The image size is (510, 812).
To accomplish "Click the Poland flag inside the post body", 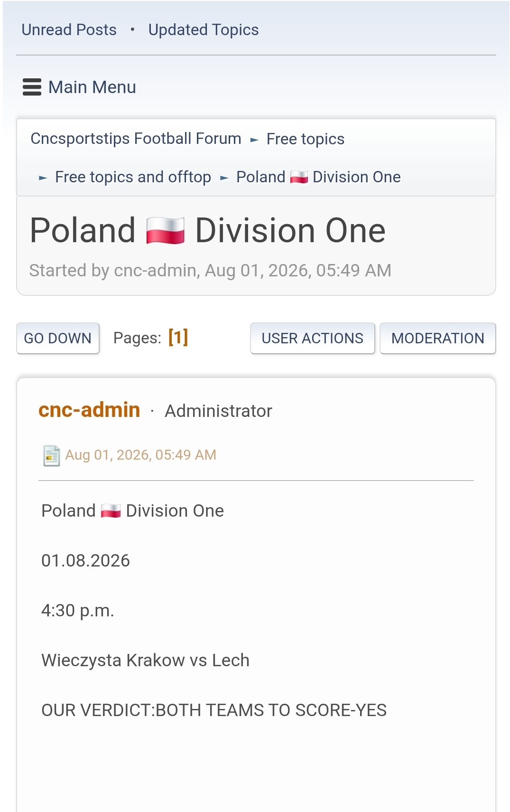I will click(111, 511).
